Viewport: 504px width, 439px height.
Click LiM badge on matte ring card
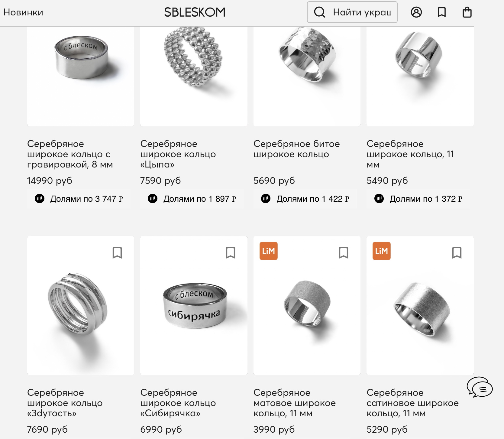point(268,251)
